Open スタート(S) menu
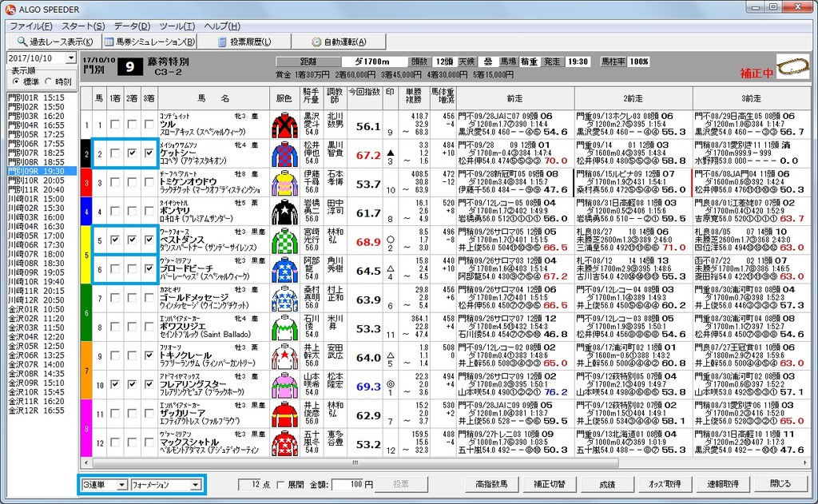 83,26
